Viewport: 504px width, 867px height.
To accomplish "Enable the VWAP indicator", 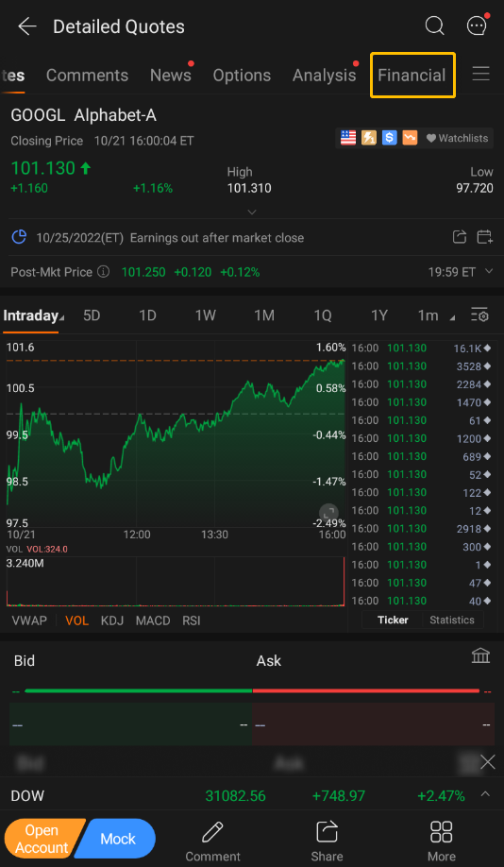I will [x=29, y=620].
